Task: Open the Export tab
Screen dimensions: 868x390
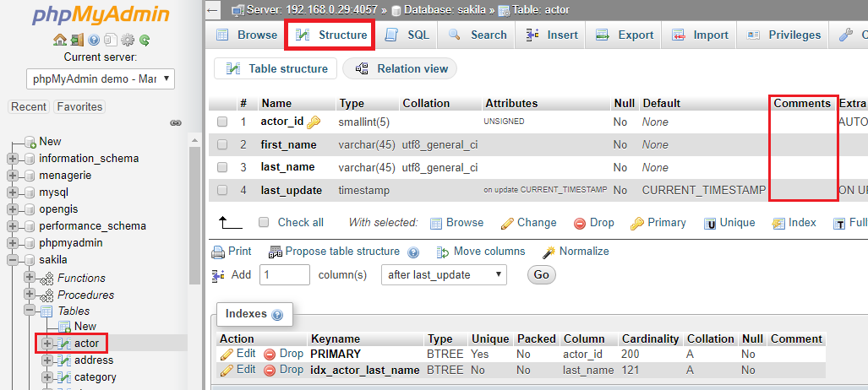Action: [x=625, y=35]
